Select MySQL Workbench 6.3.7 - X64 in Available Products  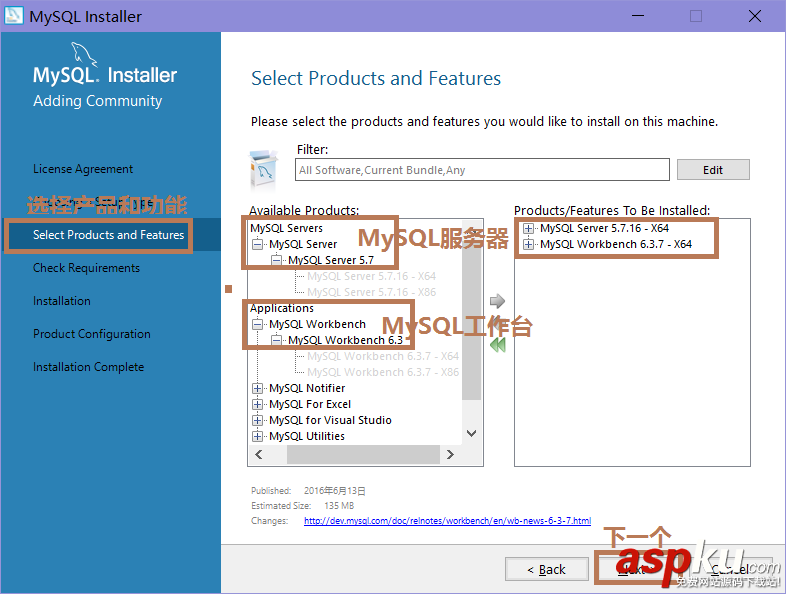pos(383,356)
